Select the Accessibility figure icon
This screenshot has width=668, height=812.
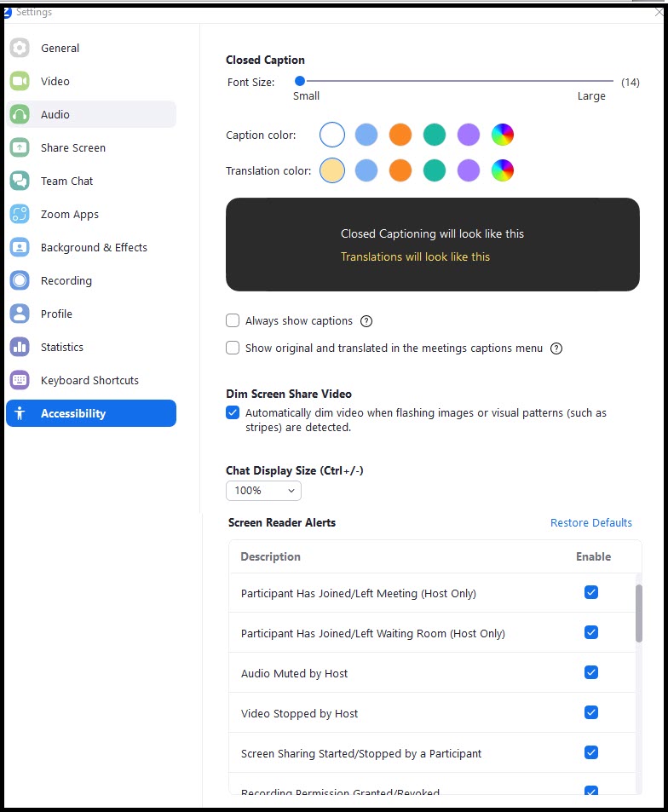[x=20, y=413]
